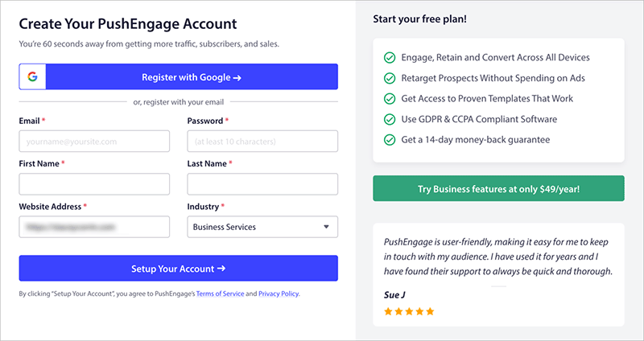Click into the Last Name field
The image size is (644, 341).
[x=262, y=184]
